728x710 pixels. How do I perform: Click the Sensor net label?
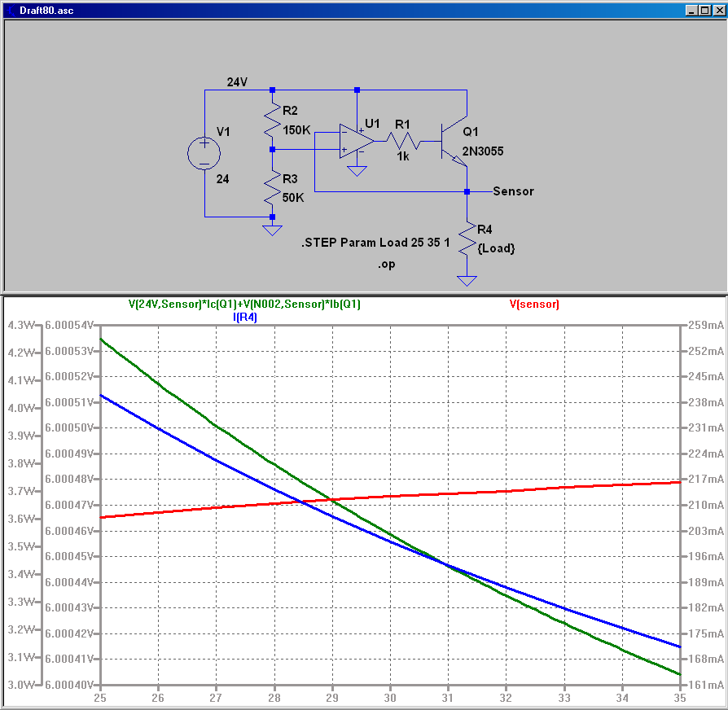(x=513, y=191)
